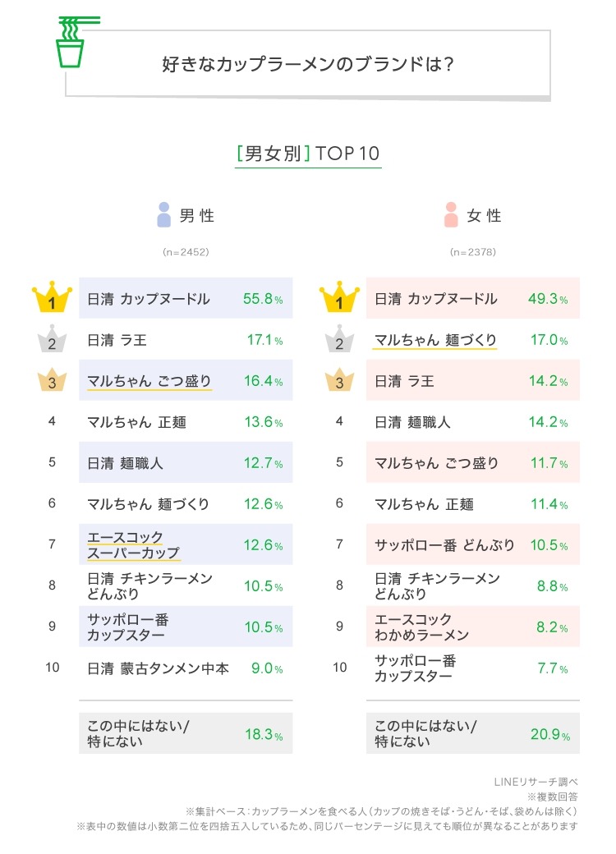Click the men's 55.8% percentage value
Screen dimensions: 616x854
click(x=263, y=298)
